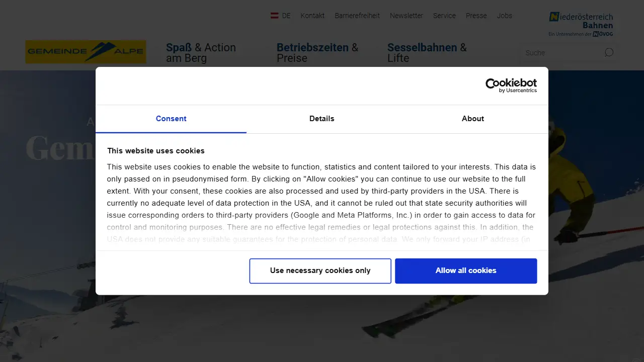644x362 pixels.
Task: Open the Jobs link
Action: [x=505, y=16]
